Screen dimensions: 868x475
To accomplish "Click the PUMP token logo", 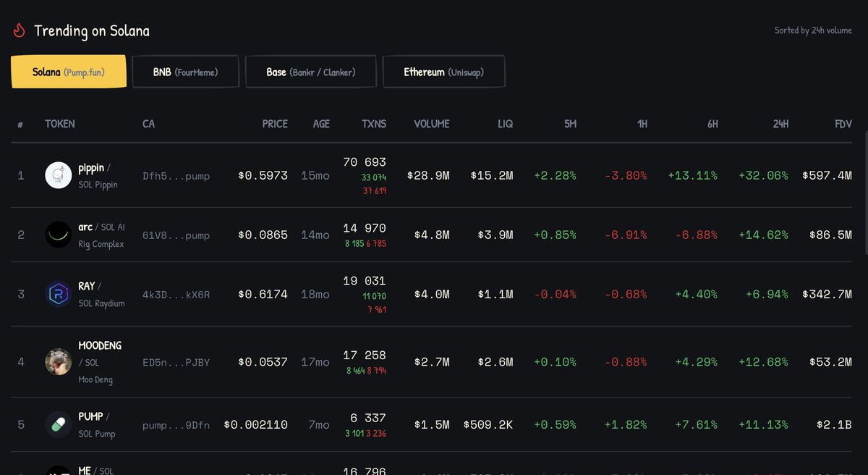I will pos(58,425).
